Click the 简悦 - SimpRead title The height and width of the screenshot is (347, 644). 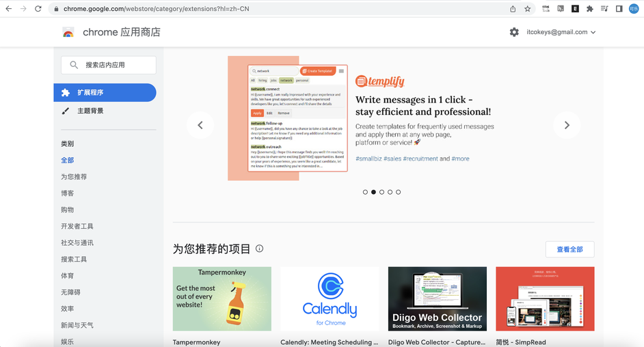click(521, 342)
